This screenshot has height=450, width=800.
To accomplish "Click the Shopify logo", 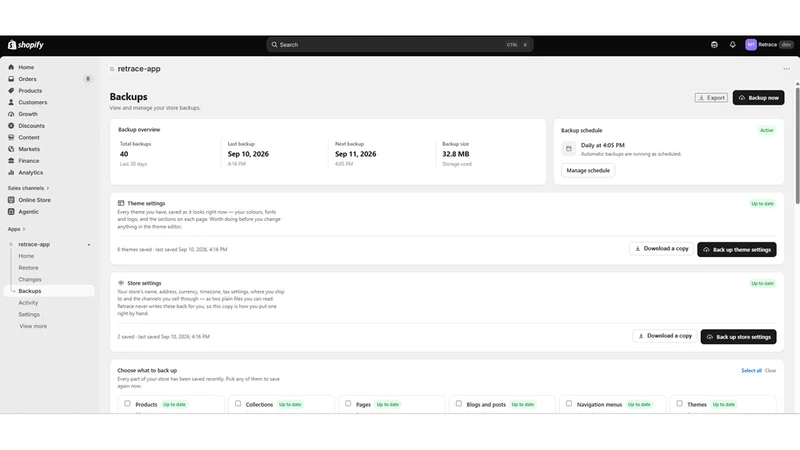I will pyautogui.click(x=26, y=45).
